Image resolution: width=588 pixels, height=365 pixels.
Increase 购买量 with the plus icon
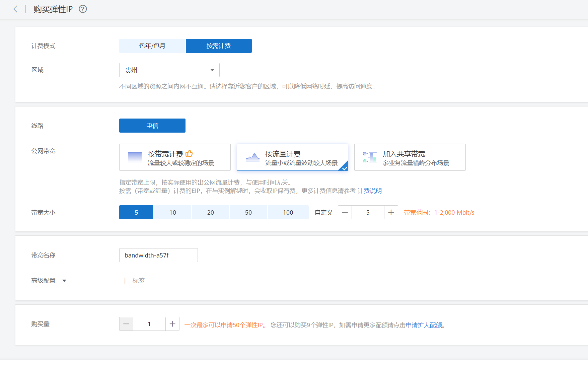point(172,324)
